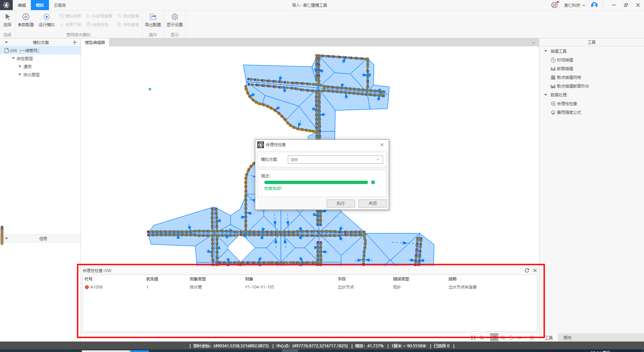Click the green completed checkmark icon
Image resolution: width=644 pixels, height=352 pixels.
[373, 182]
